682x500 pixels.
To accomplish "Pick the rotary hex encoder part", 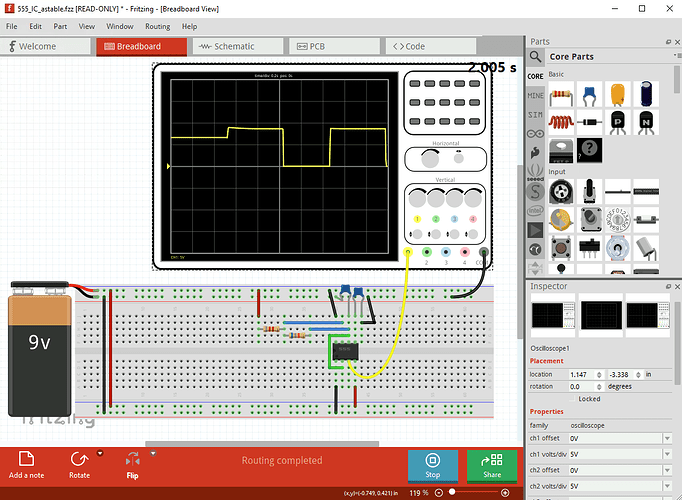I will (x=618, y=220).
